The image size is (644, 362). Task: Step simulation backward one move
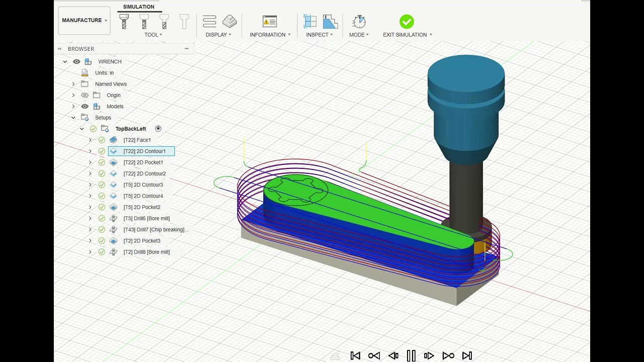393,355
